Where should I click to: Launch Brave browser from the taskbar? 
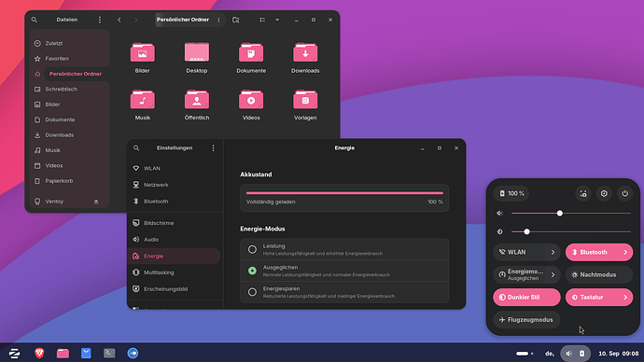click(x=39, y=353)
